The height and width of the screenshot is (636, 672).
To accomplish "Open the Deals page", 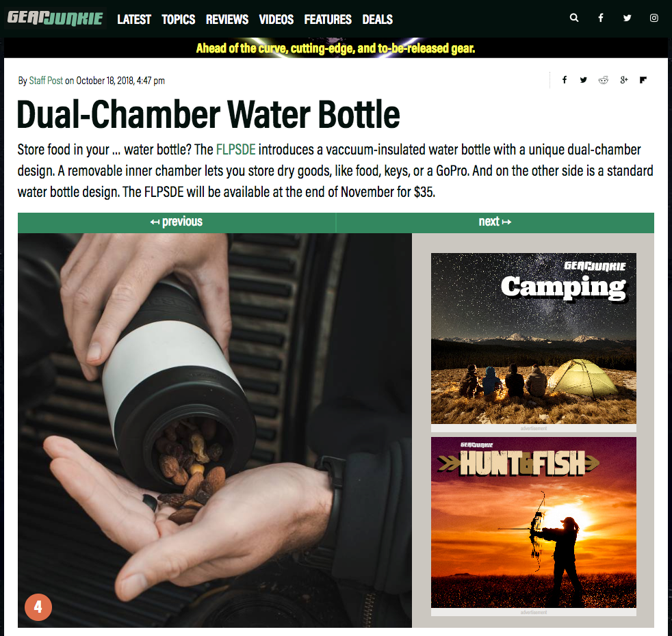I will (378, 19).
